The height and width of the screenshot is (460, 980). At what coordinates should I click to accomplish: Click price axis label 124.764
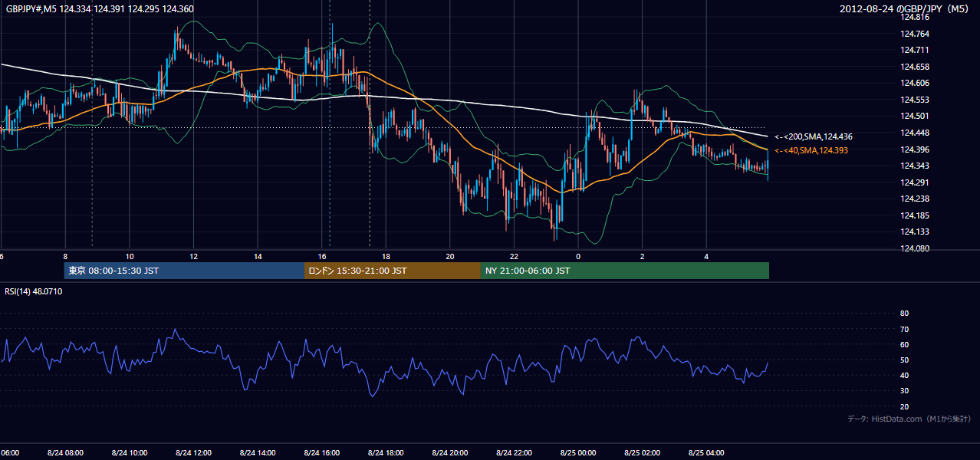tap(915, 34)
